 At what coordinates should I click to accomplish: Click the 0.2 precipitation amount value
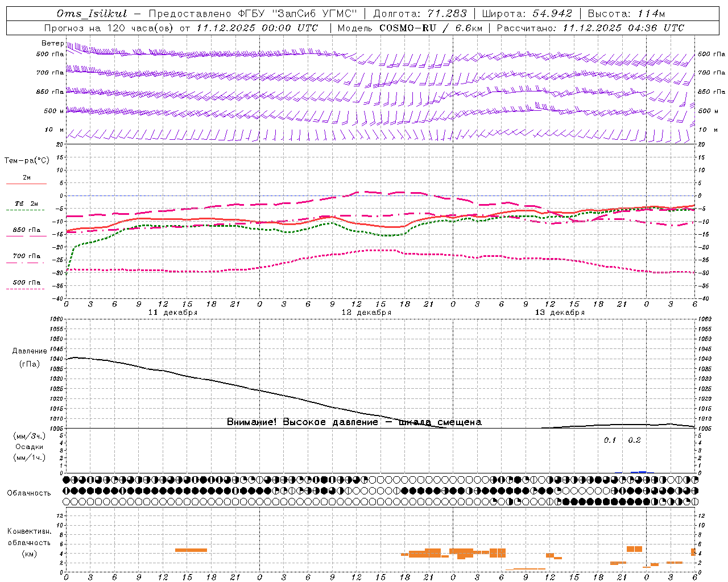pyautogui.click(x=634, y=440)
